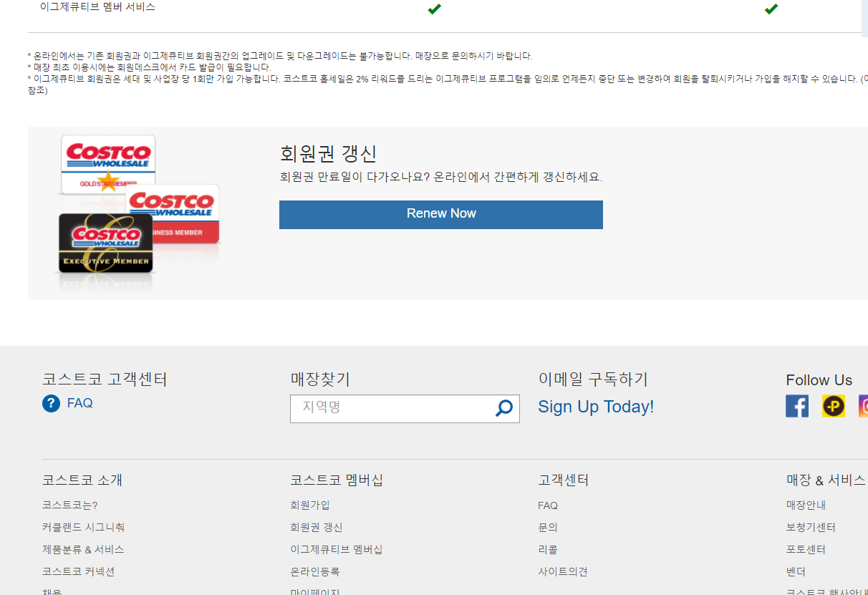This screenshot has width=868, height=595.
Task: Click the note starting with 온라인에서는 기존 회원권
Action: [x=280, y=56]
